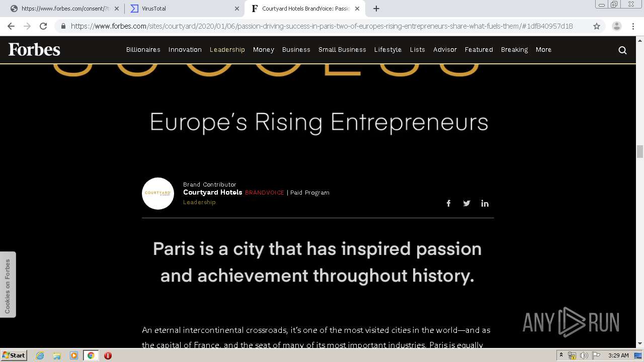Expand the More nav menu

(544, 50)
